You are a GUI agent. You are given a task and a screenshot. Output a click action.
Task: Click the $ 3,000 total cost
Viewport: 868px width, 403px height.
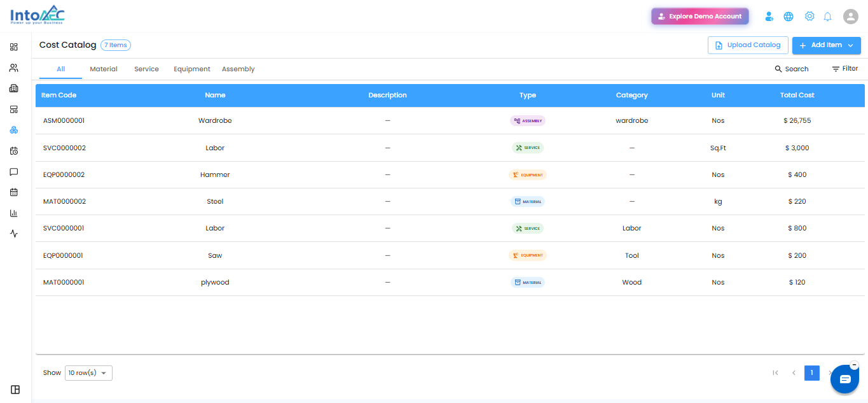[797, 148]
